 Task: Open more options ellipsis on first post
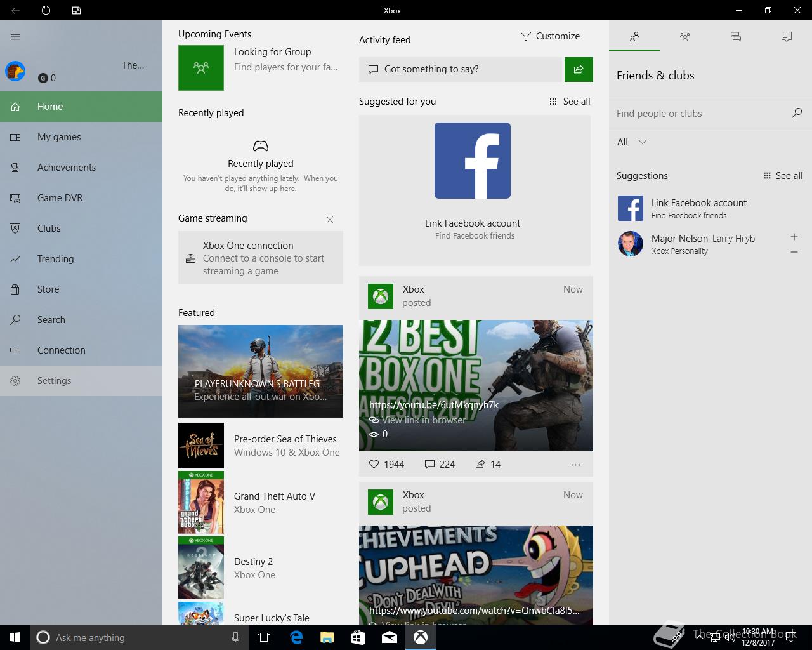tap(575, 465)
